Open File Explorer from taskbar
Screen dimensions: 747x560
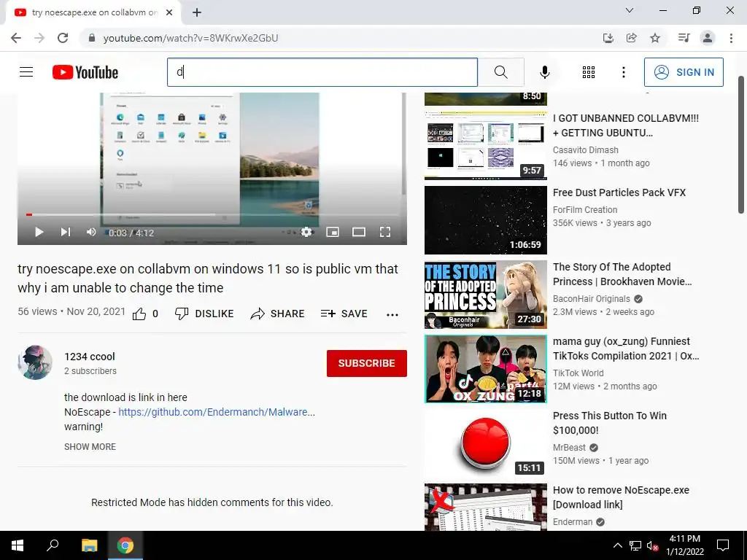pos(90,545)
